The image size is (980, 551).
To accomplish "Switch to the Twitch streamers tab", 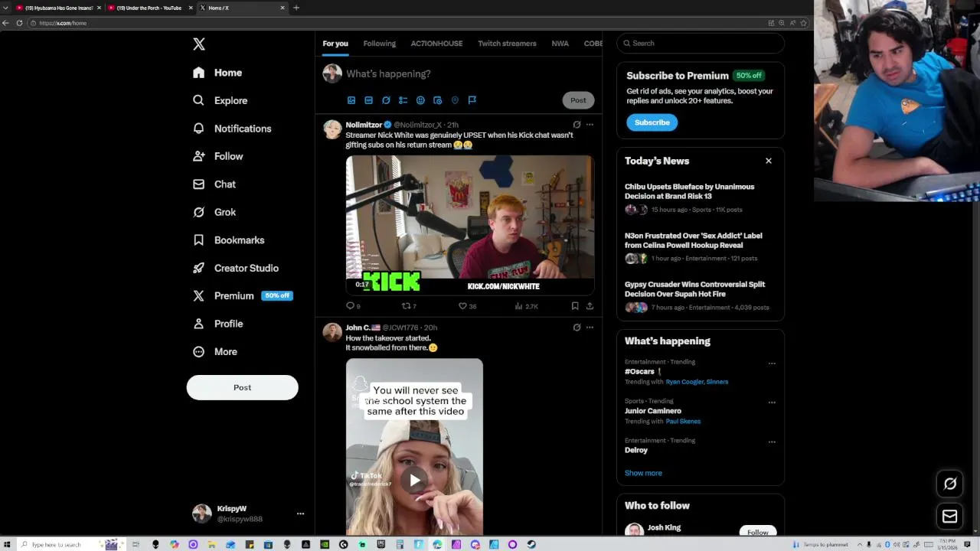I will pos(507,44).
